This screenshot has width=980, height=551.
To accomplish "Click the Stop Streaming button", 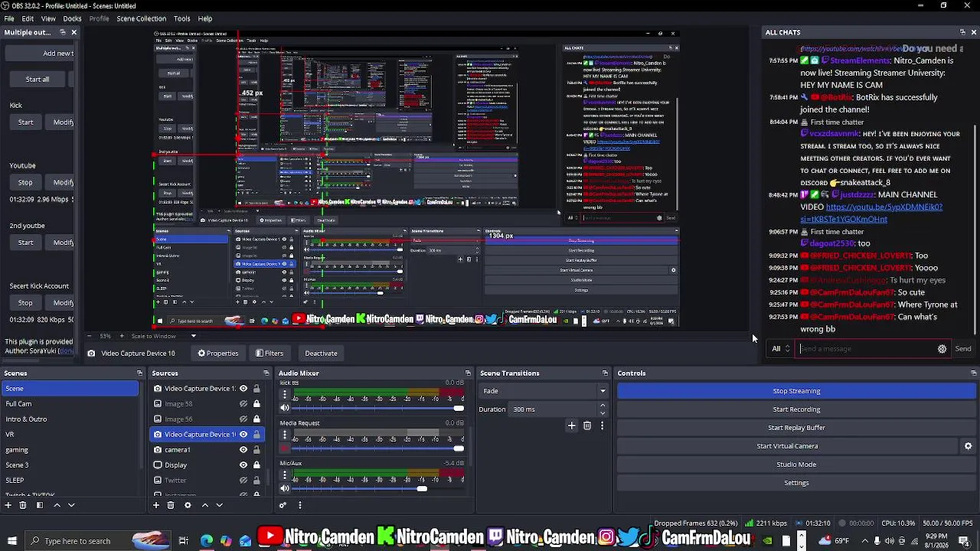I will coord(796,391).
